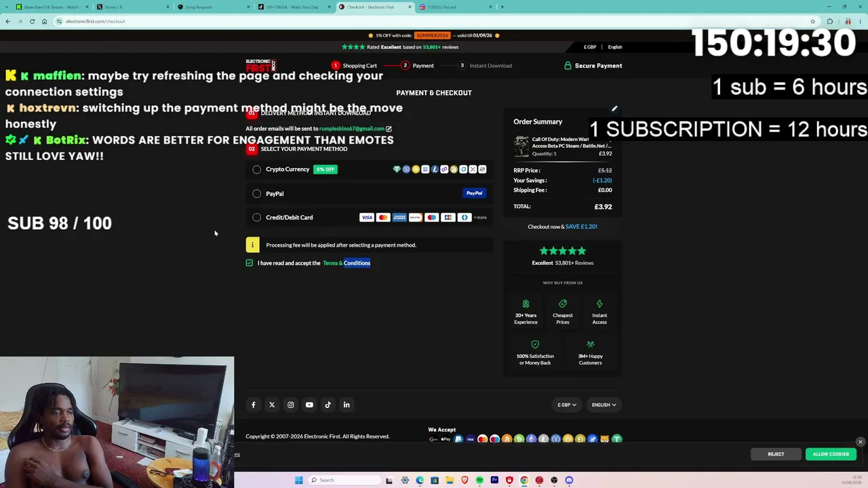The width and height of the screenshot is (868, 488).
Task: Click the Allow Cookies button
Action: [831, 454]
